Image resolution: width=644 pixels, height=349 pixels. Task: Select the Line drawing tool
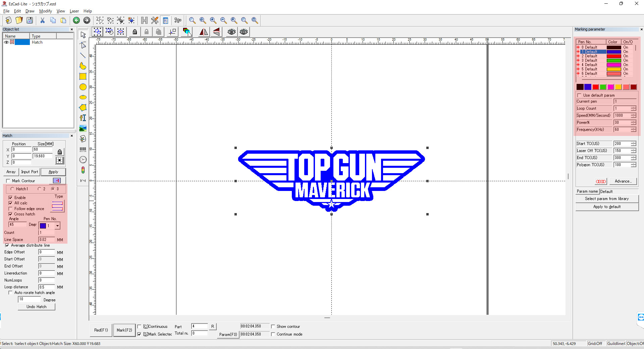point(83,56)
